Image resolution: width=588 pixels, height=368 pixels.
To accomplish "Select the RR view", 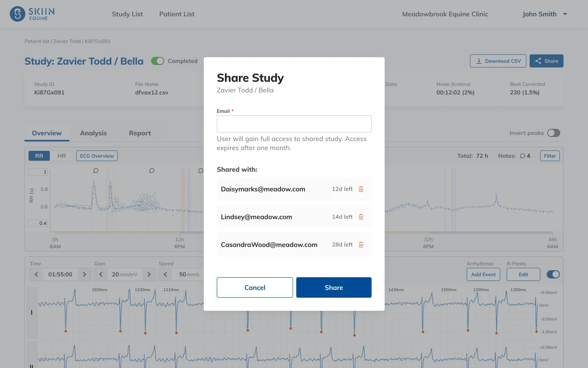I will [x=39, y=156].
